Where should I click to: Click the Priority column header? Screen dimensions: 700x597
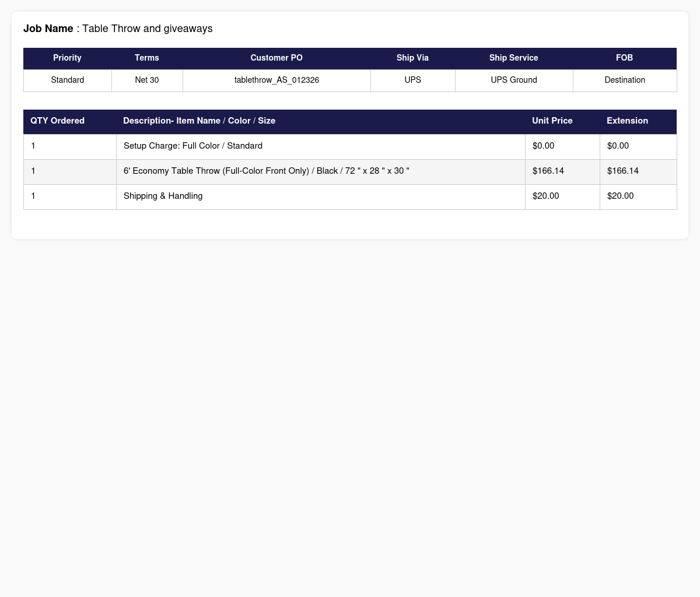[67, 58]
